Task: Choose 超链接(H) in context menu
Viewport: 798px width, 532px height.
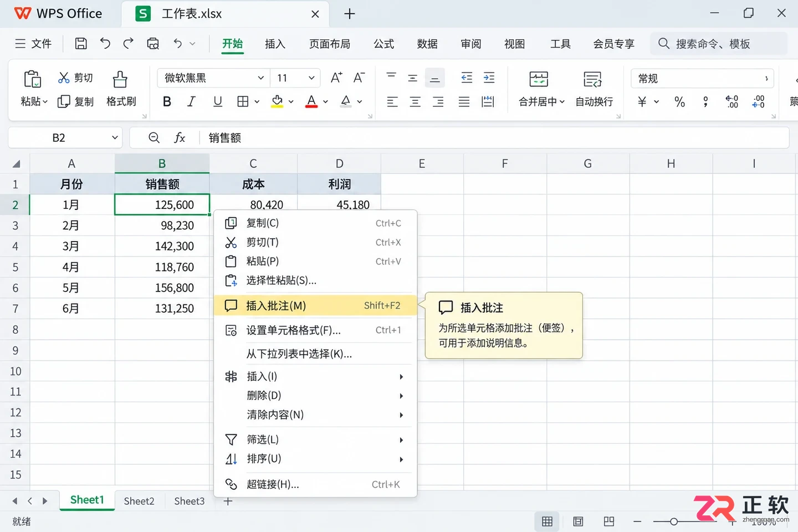Action: (x=315, y=484)
